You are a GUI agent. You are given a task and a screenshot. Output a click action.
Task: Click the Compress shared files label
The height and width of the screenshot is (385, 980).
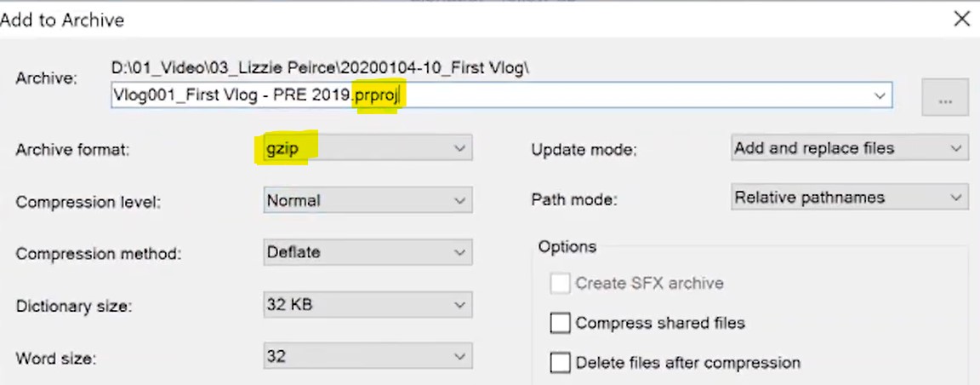click(x=660, y=324)
